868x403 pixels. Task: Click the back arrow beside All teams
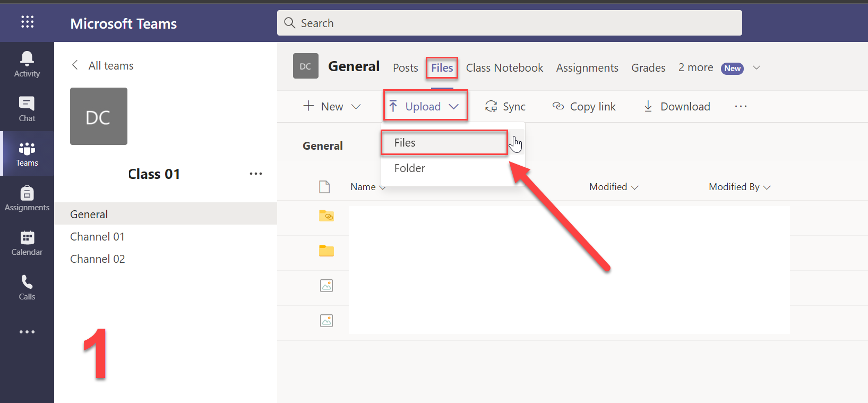[75, 65]
